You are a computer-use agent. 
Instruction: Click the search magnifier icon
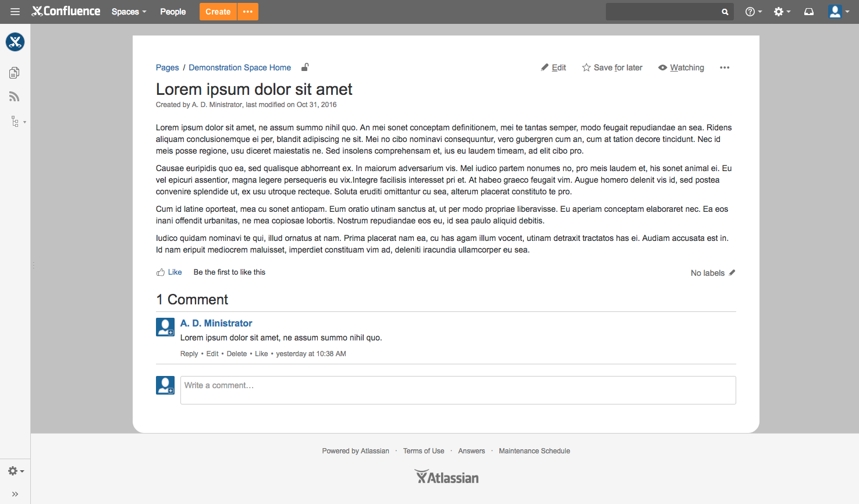725,12
